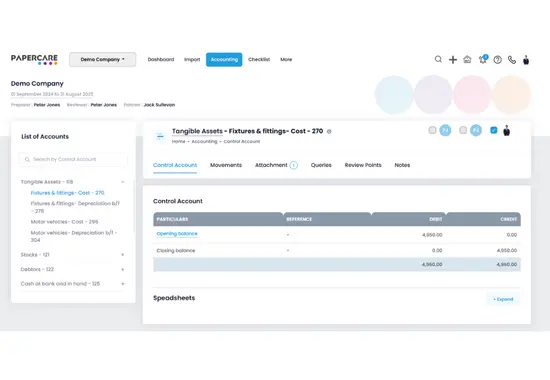Image resolution: width=550 pixels, height=380 pixels.
Task: Go to the home house icon
Action: [x=467, y=59]
